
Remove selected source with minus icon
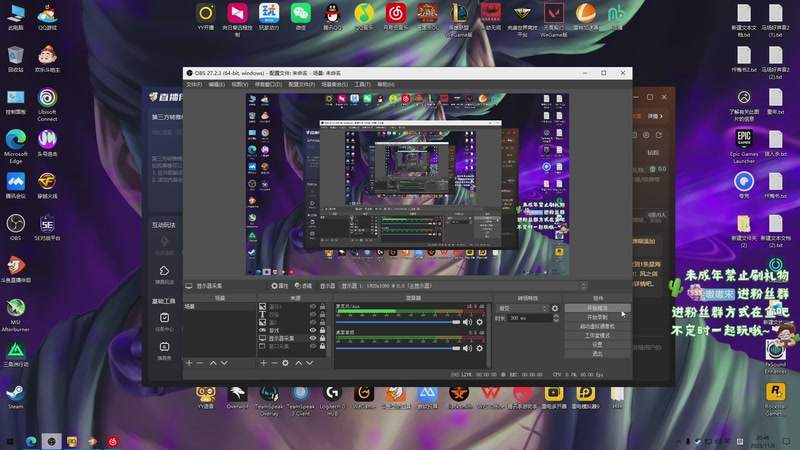(x=274, y=363)
